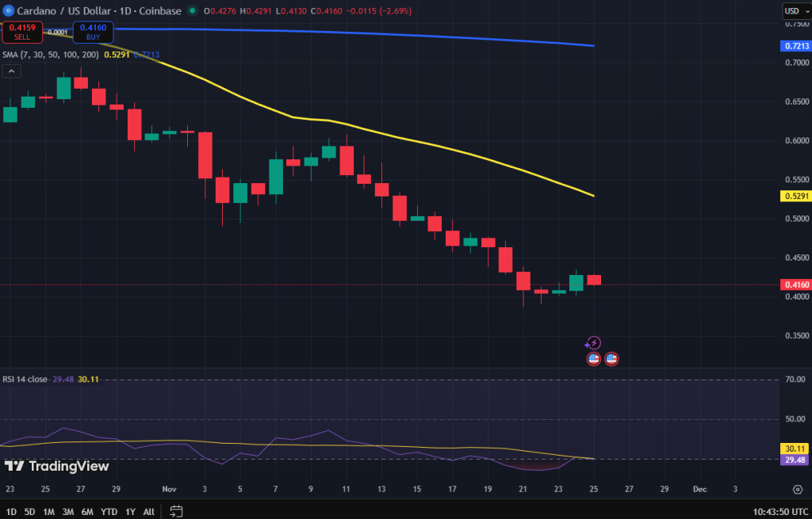Click the L0.4130 low value in header

click(290, 11)
